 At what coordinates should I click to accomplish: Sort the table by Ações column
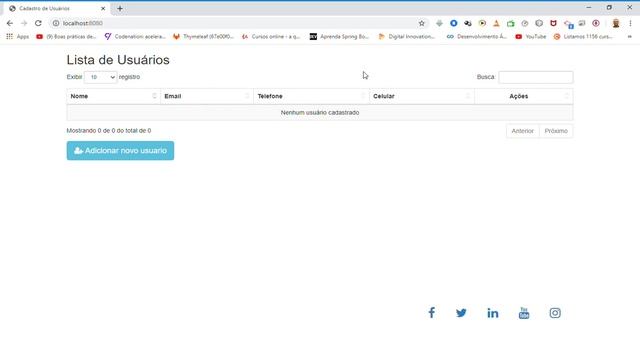point(524,96)
